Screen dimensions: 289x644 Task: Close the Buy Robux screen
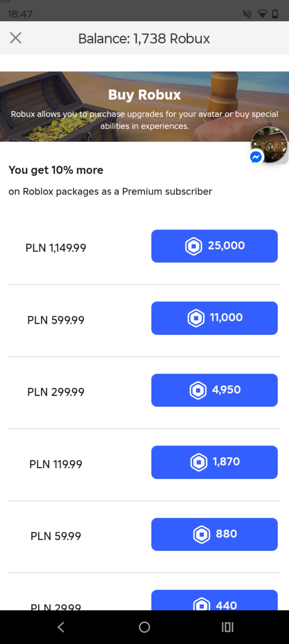[16, 38]
